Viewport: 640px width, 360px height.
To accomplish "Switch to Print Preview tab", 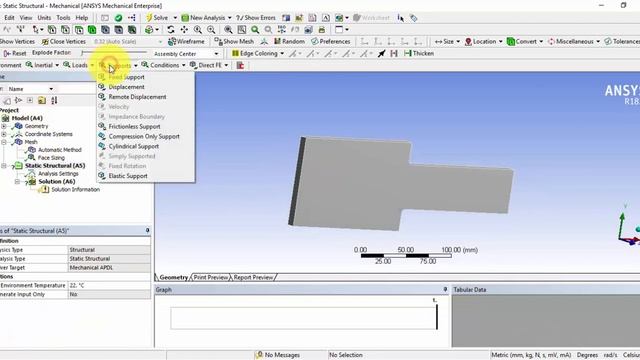I will 211,277.
